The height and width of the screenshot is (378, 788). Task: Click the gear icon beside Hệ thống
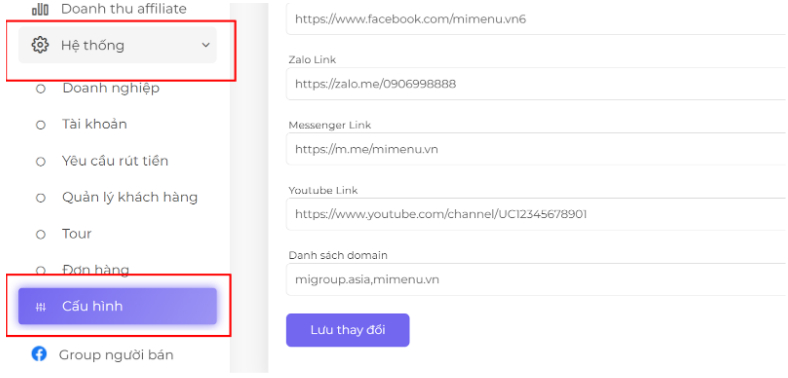coord(40,45)
